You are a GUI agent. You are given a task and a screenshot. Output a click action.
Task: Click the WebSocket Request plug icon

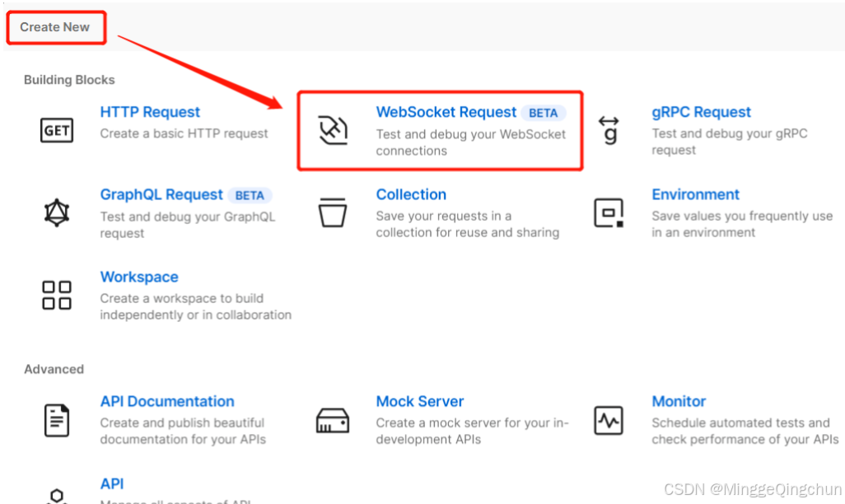[333, 130]
